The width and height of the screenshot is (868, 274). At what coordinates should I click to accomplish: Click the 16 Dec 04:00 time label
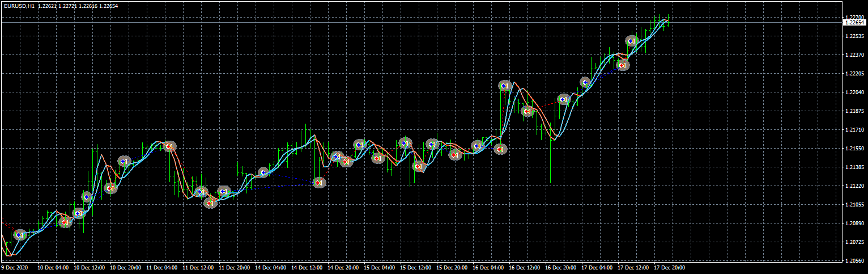488,267
